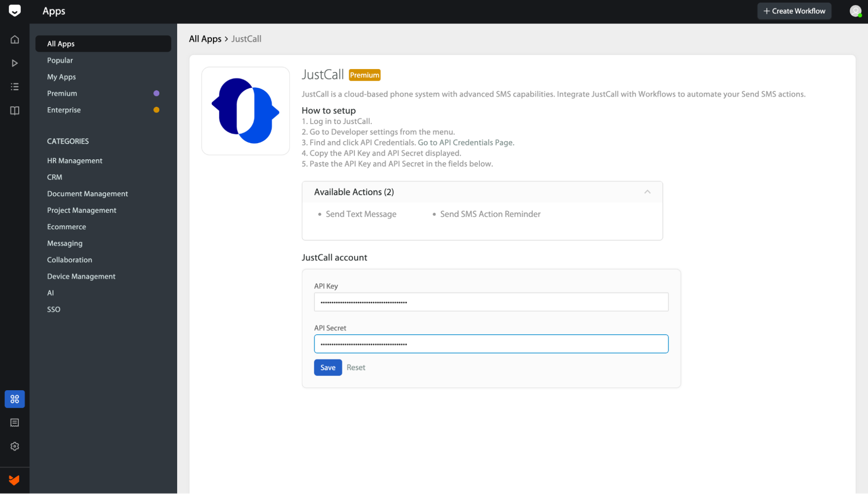This screenshot has width=868, height=494.
Task: Click the JustCall breadcrumb text
Action: (x=246, y=39)
